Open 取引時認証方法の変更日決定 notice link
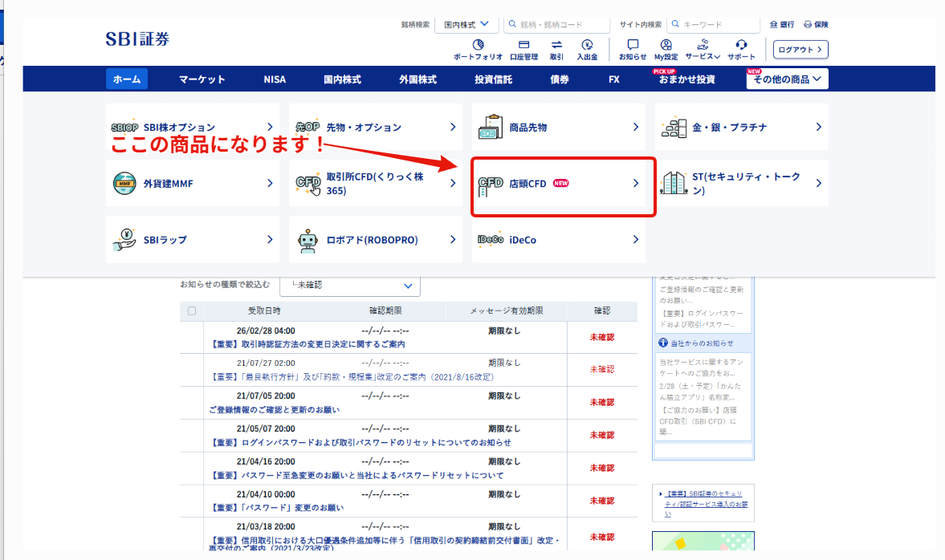 308,344
